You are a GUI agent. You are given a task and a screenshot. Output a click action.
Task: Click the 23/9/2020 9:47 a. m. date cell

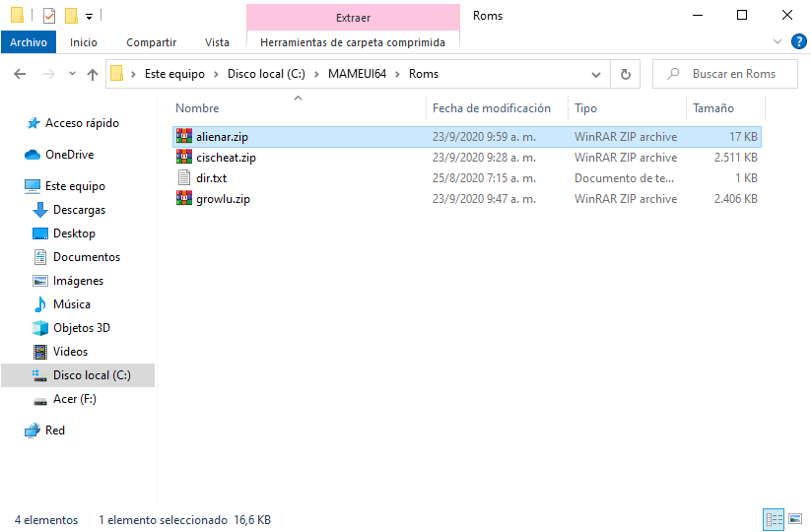[484, 199]
